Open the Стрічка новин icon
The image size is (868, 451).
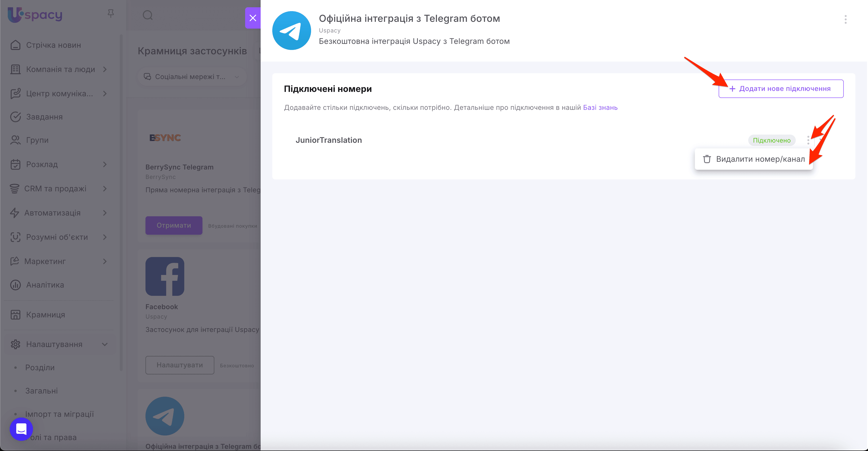(16, 45)
